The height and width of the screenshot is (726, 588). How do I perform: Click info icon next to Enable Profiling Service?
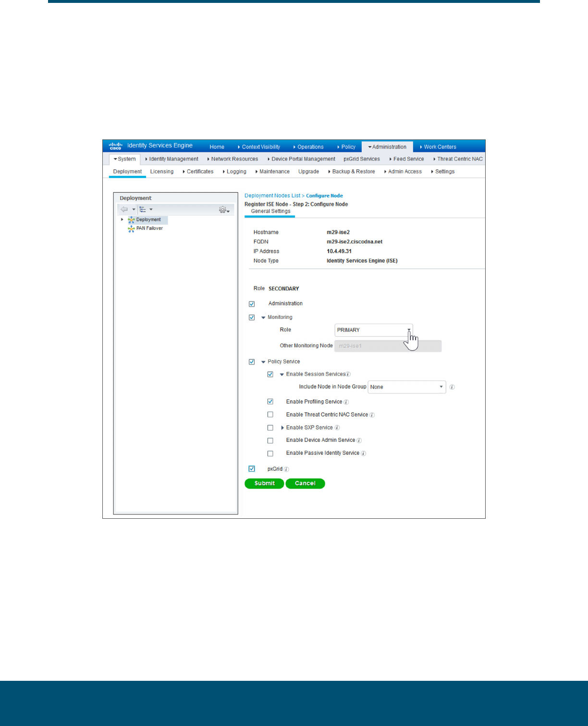point(346,402)
